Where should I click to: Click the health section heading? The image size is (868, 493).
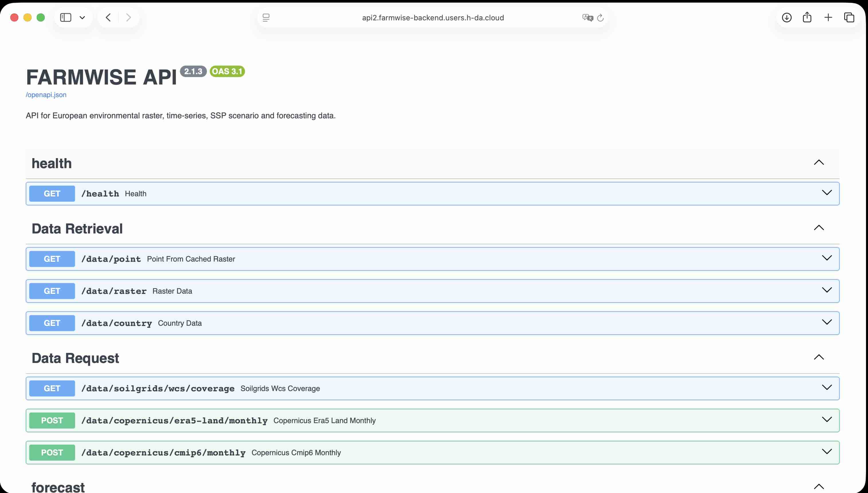(x=52, y=163)
